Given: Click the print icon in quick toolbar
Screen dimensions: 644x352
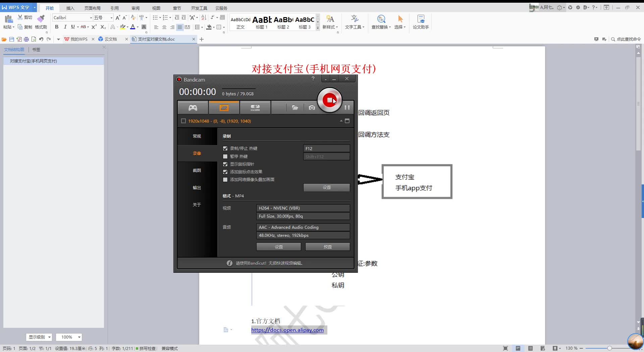Looking at the screenshot, I should pos(26,39).
